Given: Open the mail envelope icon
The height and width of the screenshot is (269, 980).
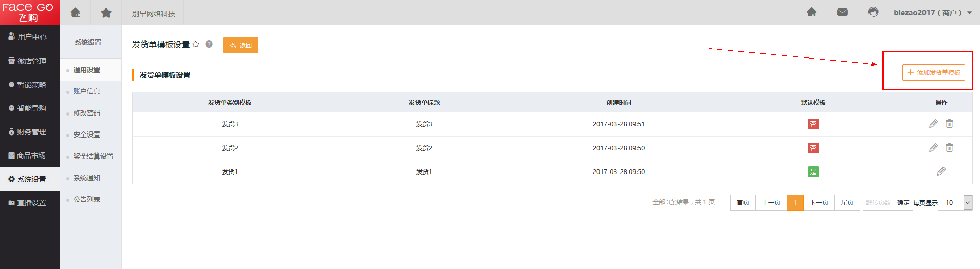Looking at the screenshot, I should click(842, 12).
